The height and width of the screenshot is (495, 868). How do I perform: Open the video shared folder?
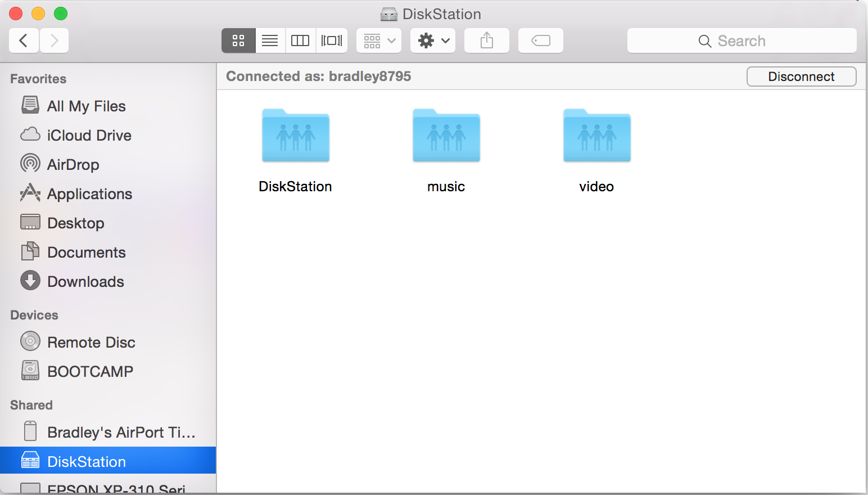point(597,136)
